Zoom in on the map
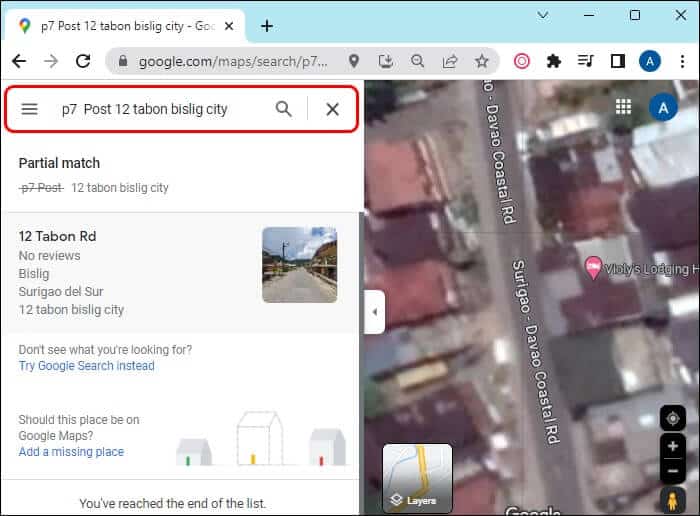 pyautogui.click(x=673, y=446)
